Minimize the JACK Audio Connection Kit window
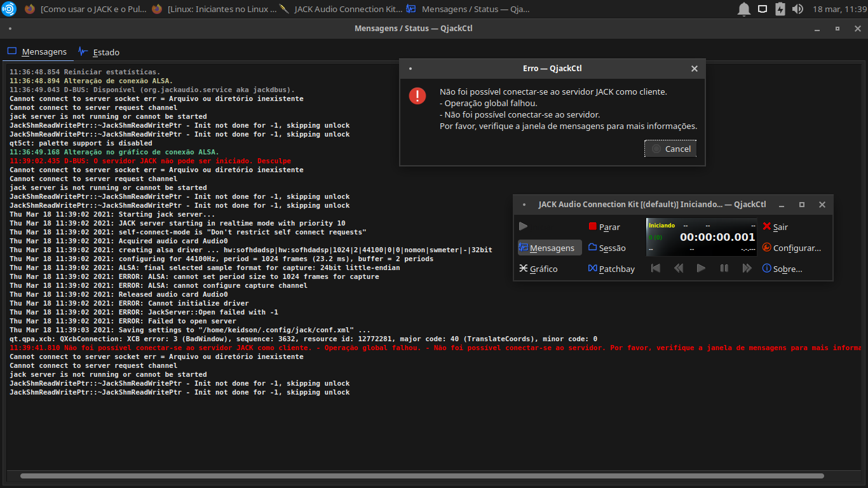 point(782,205)
